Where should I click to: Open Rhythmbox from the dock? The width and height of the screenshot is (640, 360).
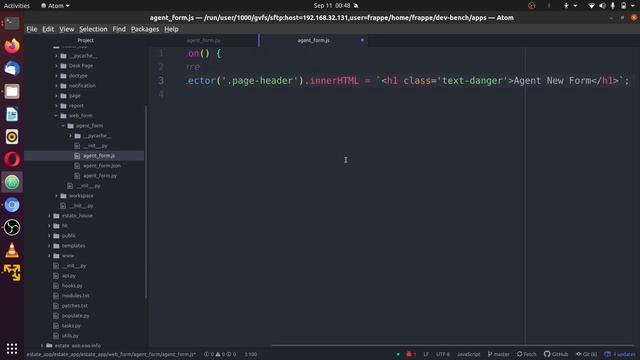(x=12, y=137)
